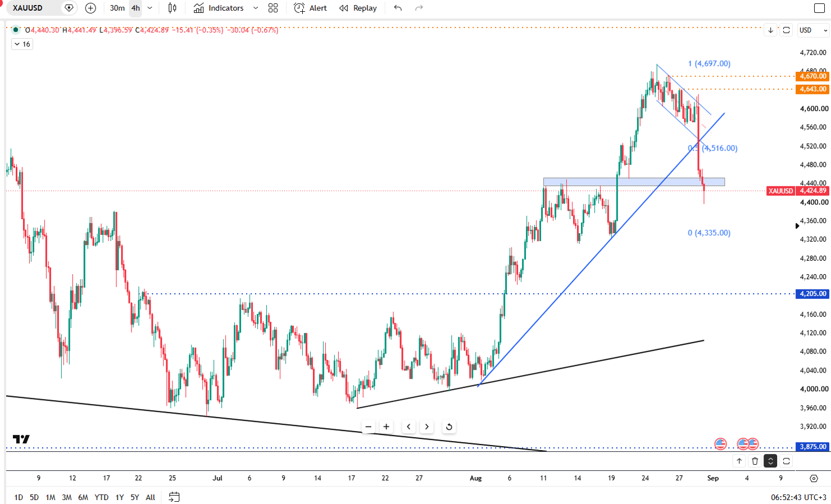Open the Go to date calendar icon

(x=174, y=497)
